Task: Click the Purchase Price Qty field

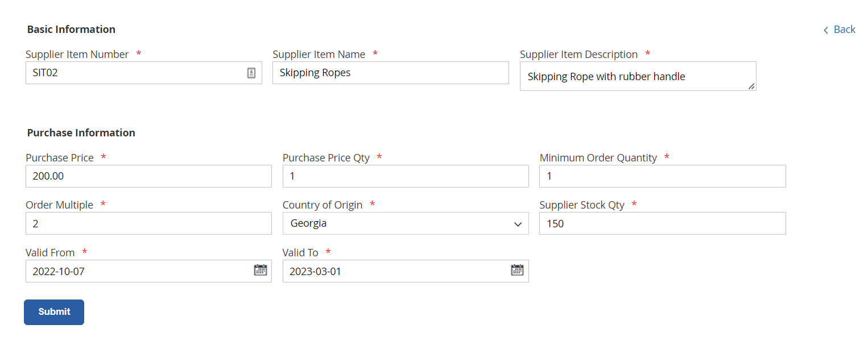Action: [405, 176]
